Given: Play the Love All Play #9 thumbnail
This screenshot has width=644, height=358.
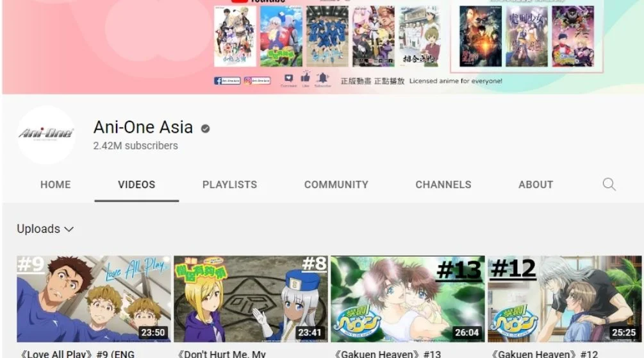Looking at the screenshot, I should point(94,299).
